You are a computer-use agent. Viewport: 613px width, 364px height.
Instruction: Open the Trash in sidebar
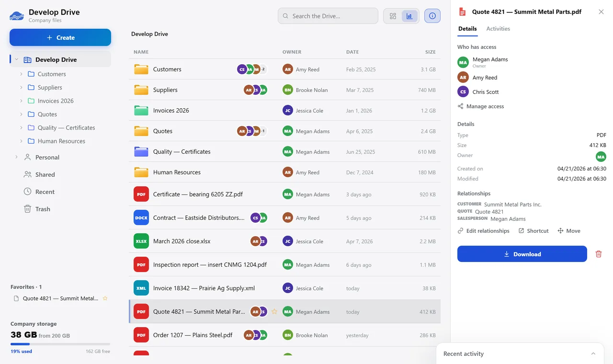pyautogui.click(x=60, y=209)
